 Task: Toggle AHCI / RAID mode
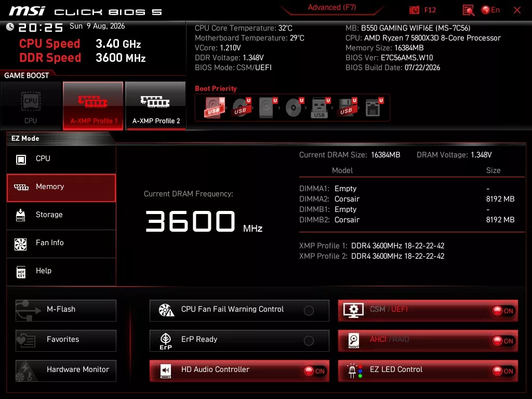[x=428, y=340]
